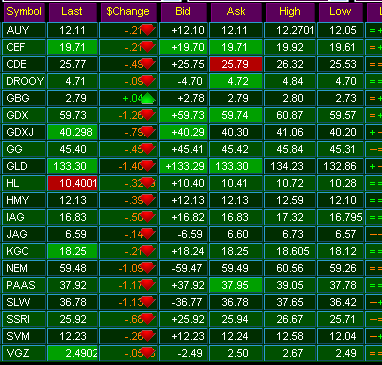
Task: Select the NEM symbol cell
Action: coord(24,268)
